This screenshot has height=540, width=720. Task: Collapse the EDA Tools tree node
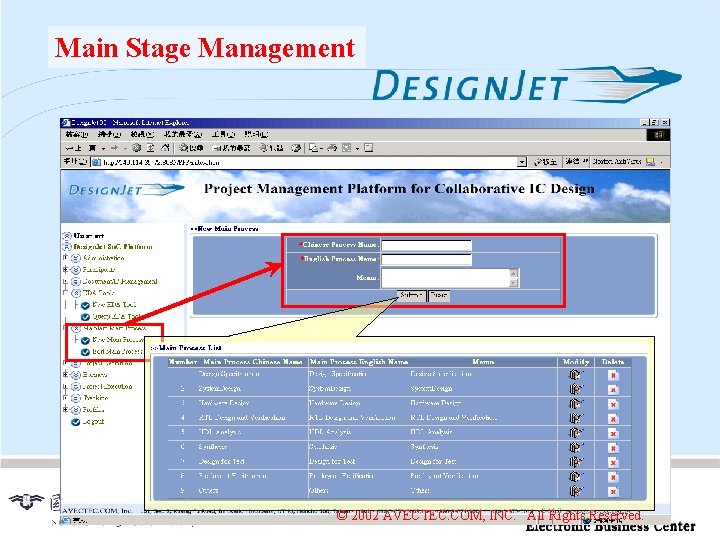point(66,292)
